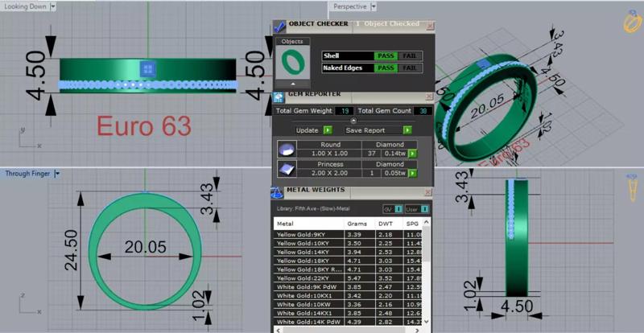
Task: Click the Update button
Action: [x=307, y=130]
